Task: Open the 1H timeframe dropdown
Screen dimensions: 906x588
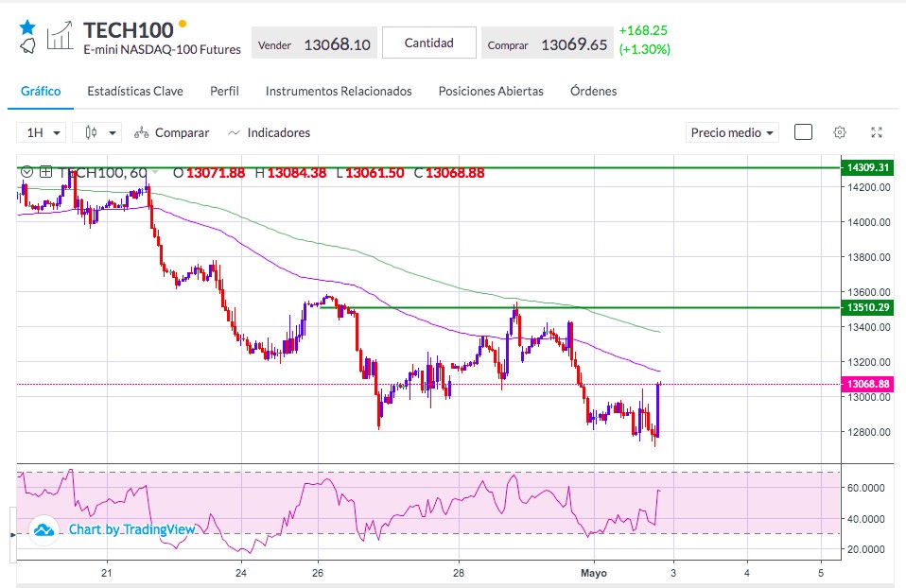Action: (x=41, y=133)
